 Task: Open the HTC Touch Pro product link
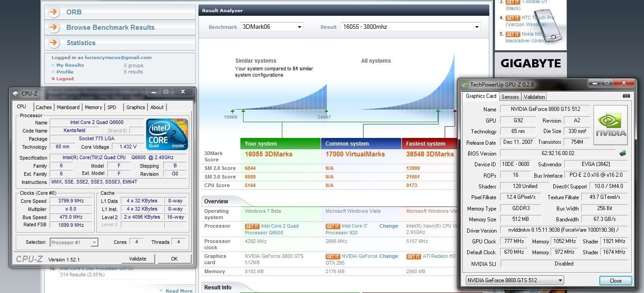click(529, 21)
